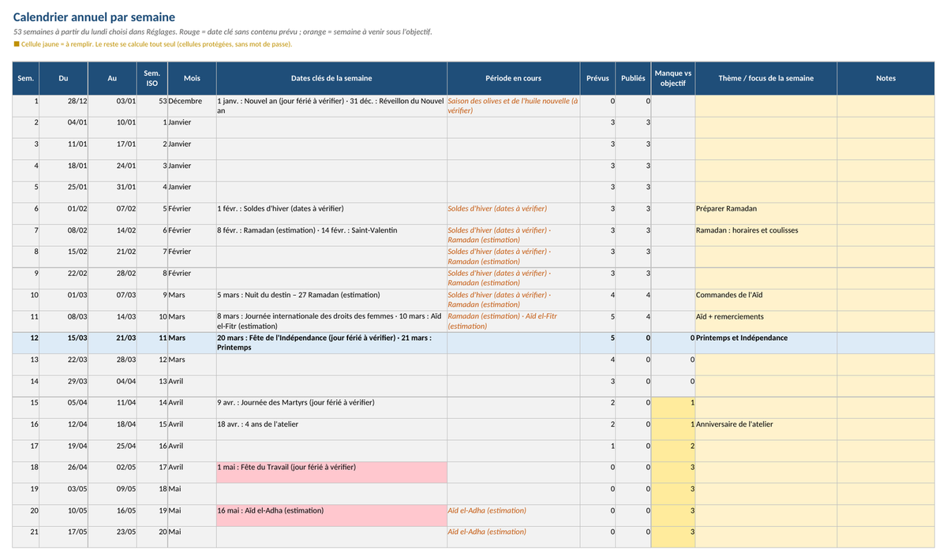The height and width of the screenshot is (560, 947).
Task: Select the red '1 mai : Fête du Travail' cell
Action: click(x=331, y=472)
